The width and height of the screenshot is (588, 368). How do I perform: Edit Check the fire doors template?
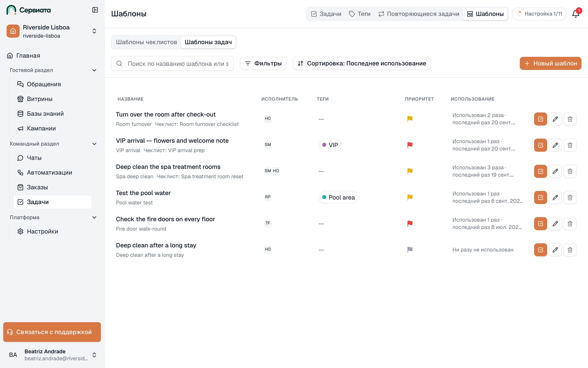coord(555,224)
